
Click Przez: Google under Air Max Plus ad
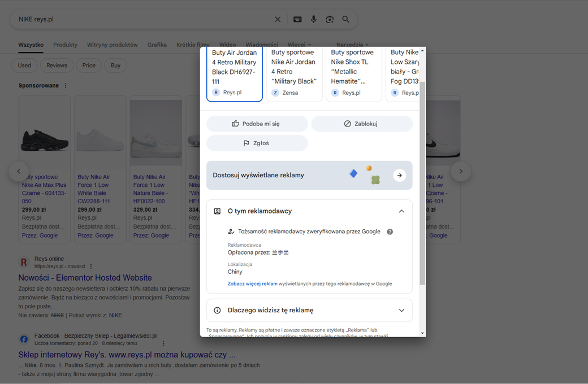pos(40,235)
